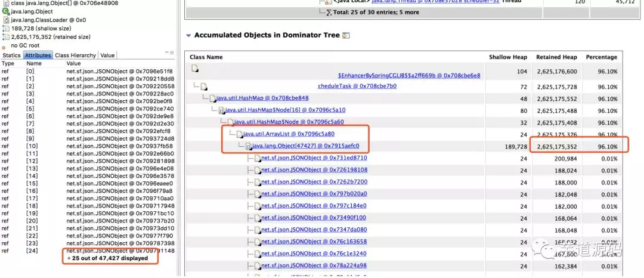
Task: Click the object icon of the $EnhancerBySpringCGLIB row
Action: (194, 69)
